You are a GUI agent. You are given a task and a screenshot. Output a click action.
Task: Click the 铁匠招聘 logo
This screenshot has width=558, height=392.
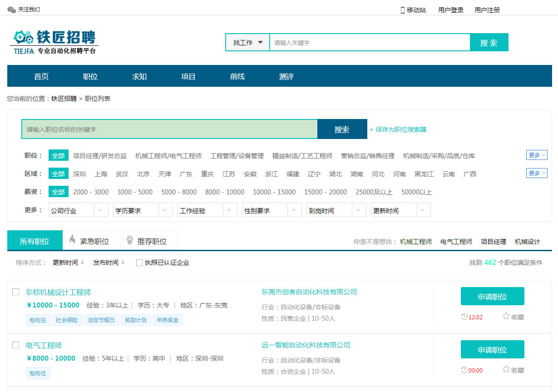54,42
